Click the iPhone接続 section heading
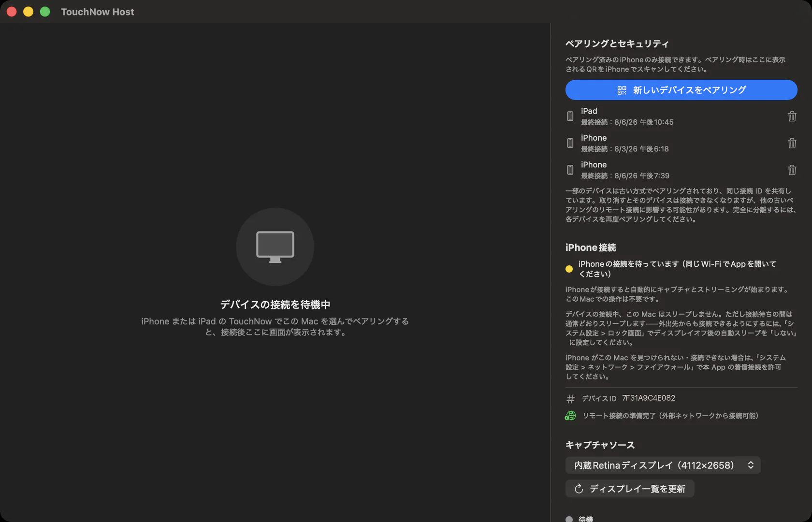812x522 pixels. tap(591, 247)
